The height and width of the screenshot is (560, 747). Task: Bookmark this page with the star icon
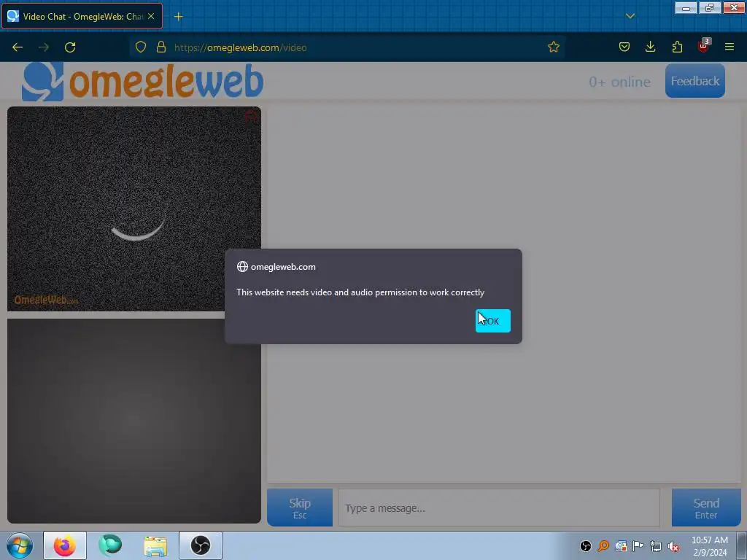coord(553,47)
